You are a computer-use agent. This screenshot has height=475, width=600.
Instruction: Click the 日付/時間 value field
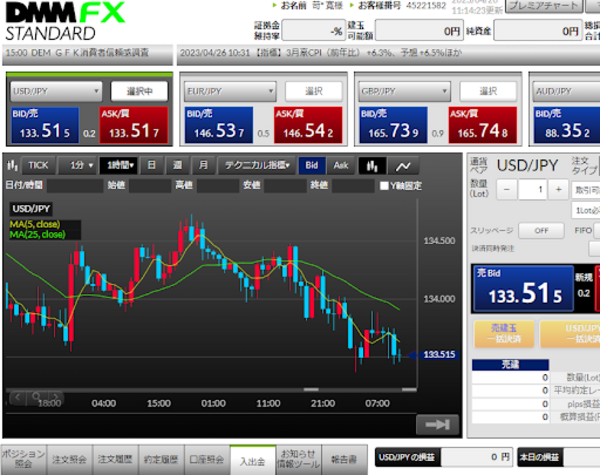coord(75,186)
